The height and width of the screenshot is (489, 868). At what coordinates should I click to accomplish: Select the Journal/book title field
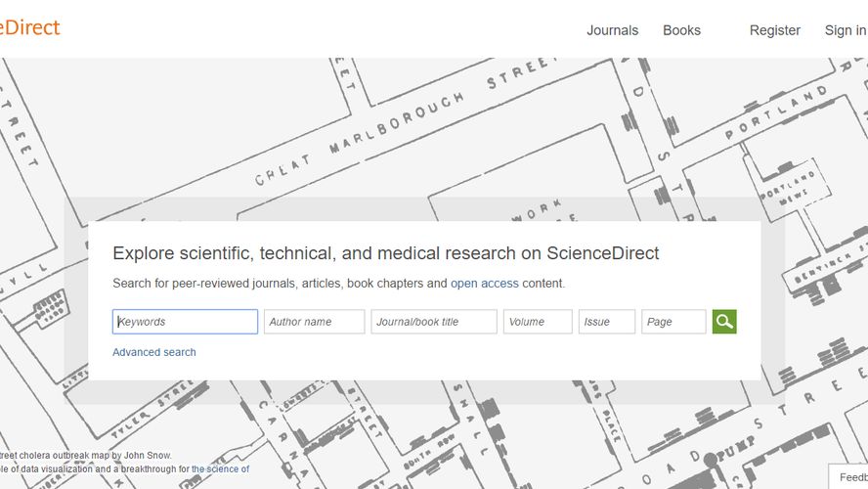pyautogui.click(x=433, y=322)
